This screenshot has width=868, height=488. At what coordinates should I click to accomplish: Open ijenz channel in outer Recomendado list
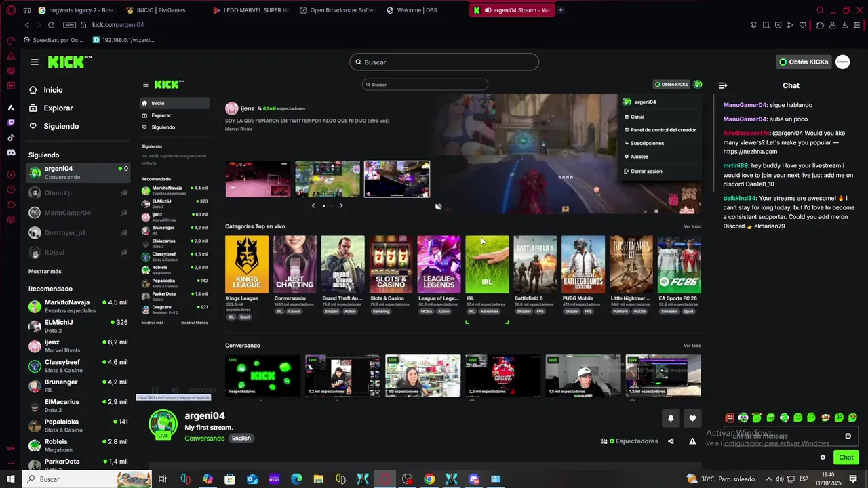[78, 346]
